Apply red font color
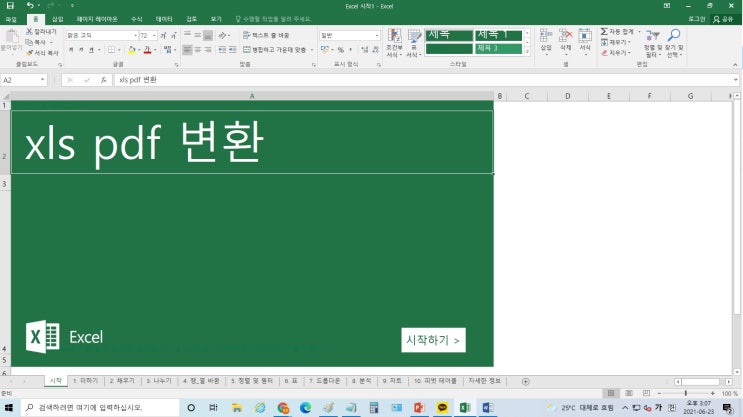743x417 pixels. (x=147, y=49)
